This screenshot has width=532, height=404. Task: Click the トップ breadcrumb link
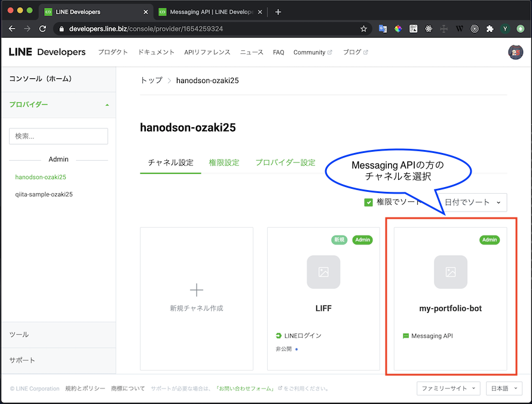click(x=151, y=81)
